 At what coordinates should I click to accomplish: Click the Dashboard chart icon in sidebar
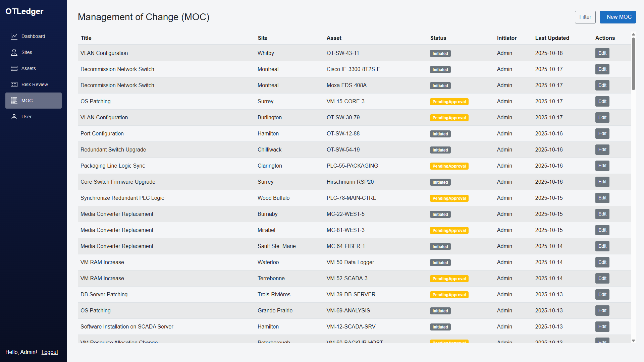(14, 36)
